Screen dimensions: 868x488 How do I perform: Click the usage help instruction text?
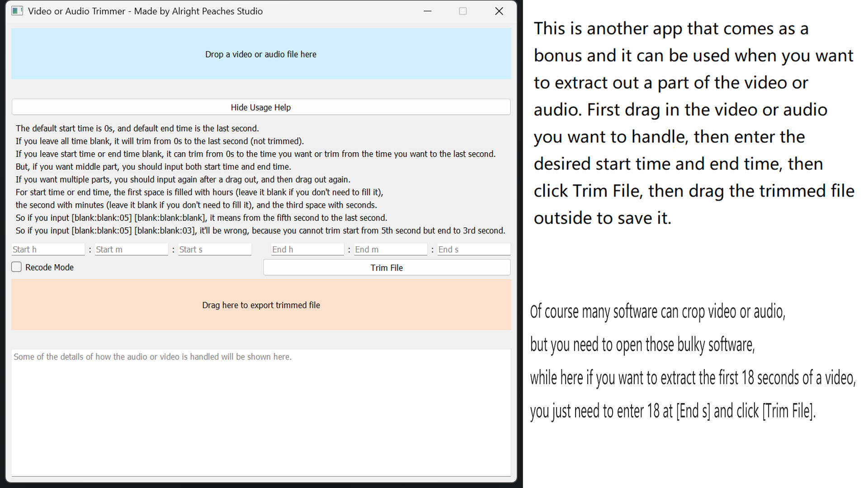tap(260, 179)
